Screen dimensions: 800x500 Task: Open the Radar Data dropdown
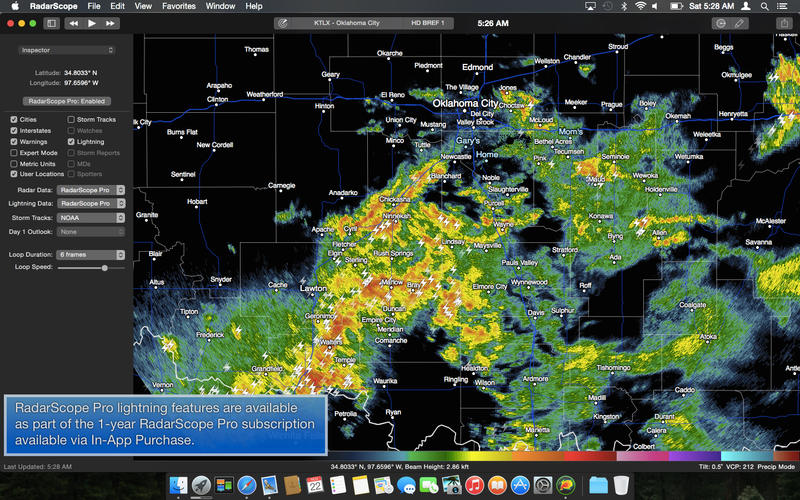click(91, 188)
